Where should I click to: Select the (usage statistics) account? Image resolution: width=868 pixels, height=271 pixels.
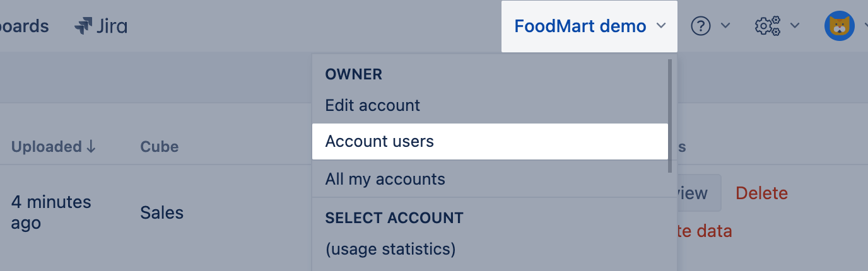click(390, 249)
